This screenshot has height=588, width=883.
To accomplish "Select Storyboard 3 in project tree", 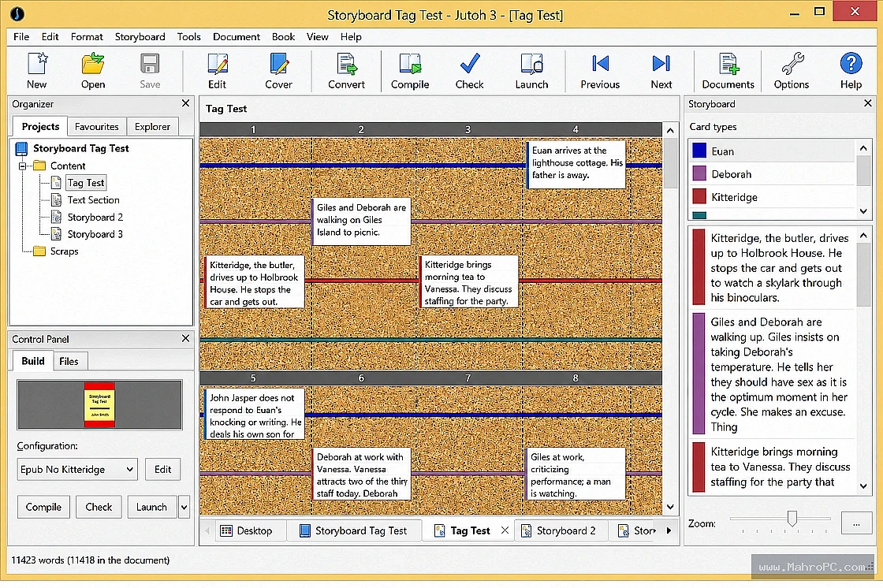I will [95, 234].
